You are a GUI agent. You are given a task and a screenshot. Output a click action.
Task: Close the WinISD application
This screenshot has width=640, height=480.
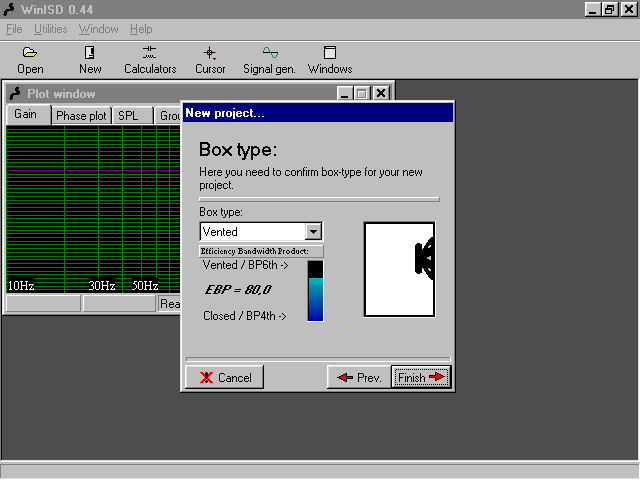click(629, 9)
